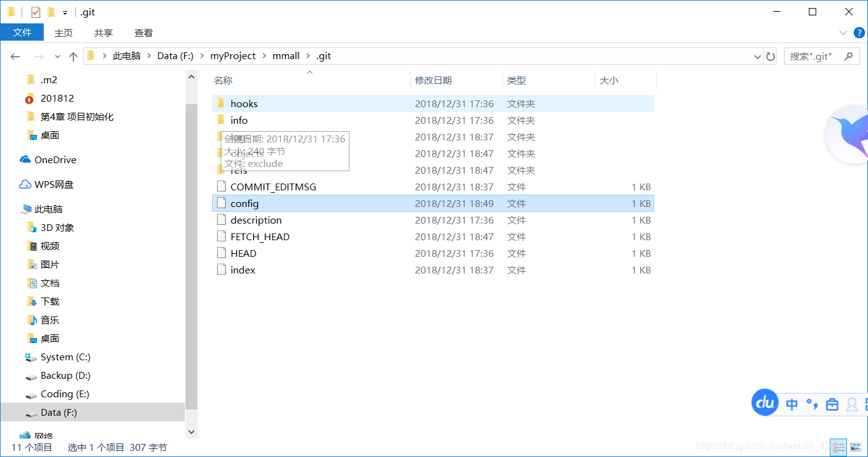The image size is (868, 457).
Task: Click the back navigation arrow button
Action: 15,56
